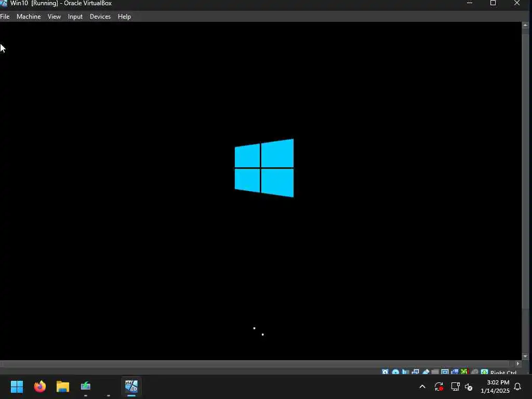This screenshot has height=399, width=532.
Task: Click the audio status icon in VirtualBox bar
Action: click(405, 372)
